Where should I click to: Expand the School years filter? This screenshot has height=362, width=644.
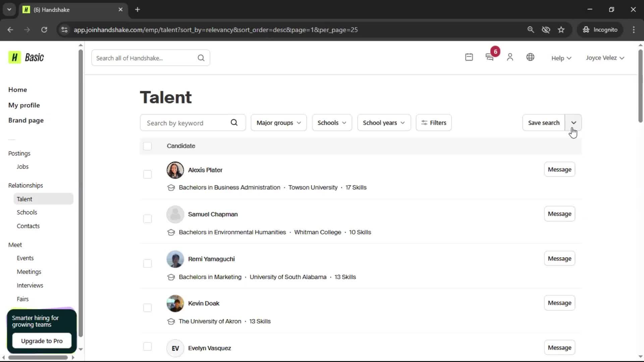[384, 123]
